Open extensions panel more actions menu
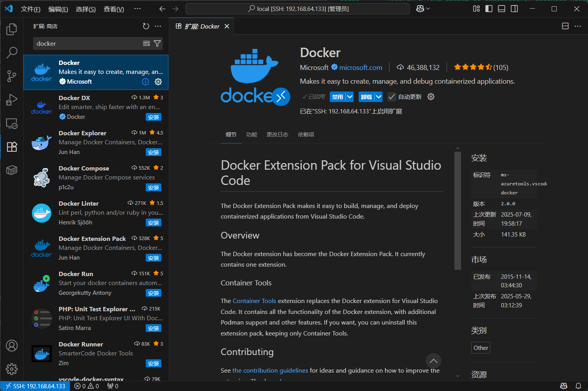 tap(158, 26)
